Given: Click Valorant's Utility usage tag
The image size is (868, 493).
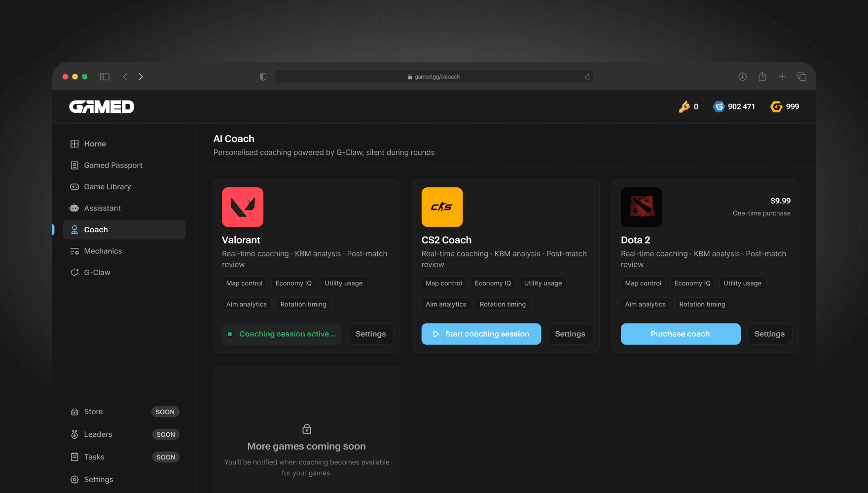Looking at the screenshot, I should [344, 283].
